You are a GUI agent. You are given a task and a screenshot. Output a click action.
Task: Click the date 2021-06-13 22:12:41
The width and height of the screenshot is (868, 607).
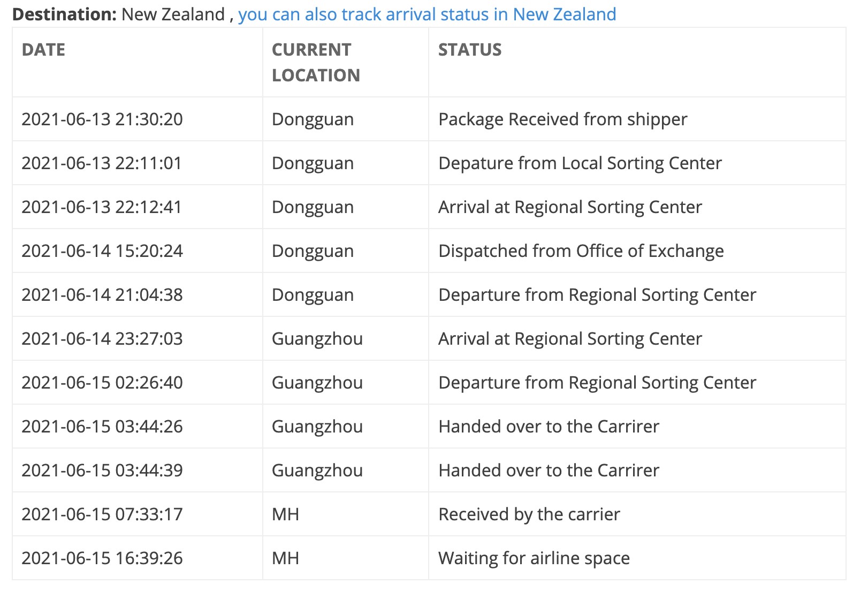pos(102,207)
